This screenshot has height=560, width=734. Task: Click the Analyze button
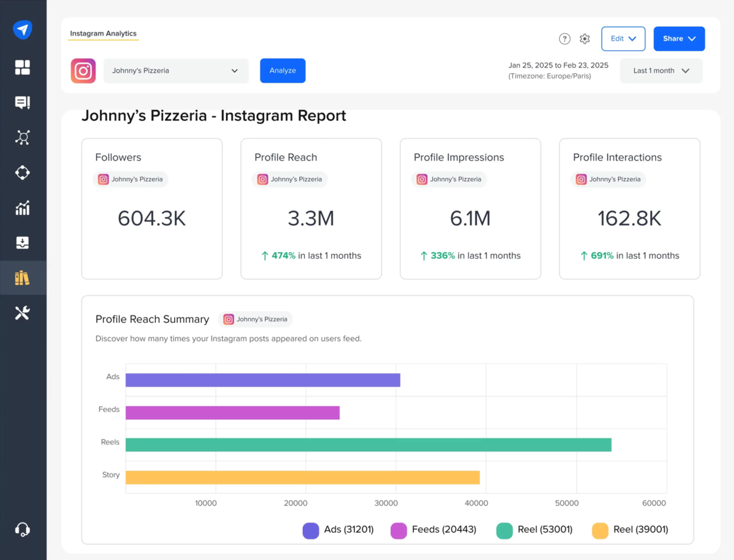(282, 70)
